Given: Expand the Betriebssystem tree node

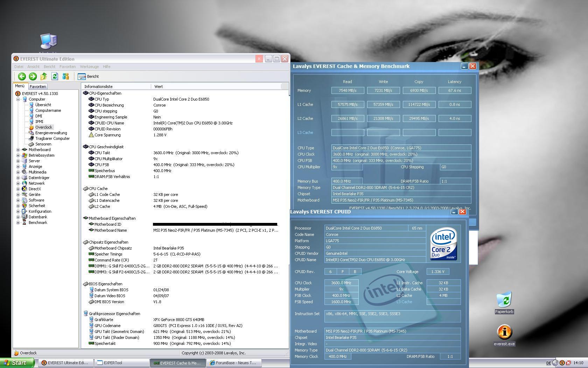Looking at the screenshot, I should (x=18, y=155).
